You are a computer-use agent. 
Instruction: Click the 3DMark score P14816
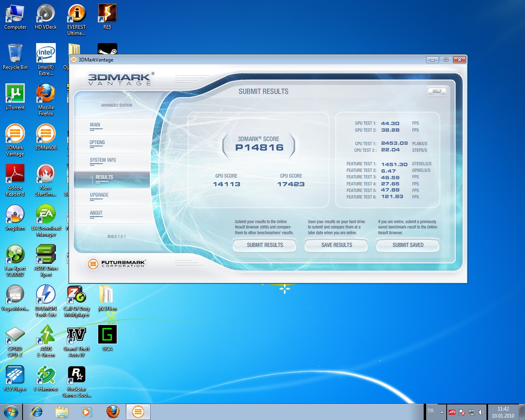pyautogui.click(x=259, y=148)
